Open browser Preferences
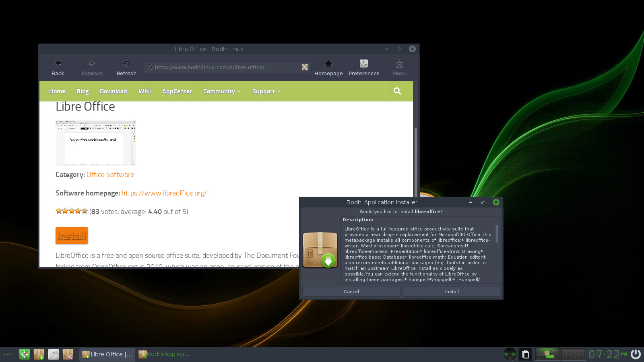This screenshot has height=362, width=644. pyautogui.click(x=364, y=68)
